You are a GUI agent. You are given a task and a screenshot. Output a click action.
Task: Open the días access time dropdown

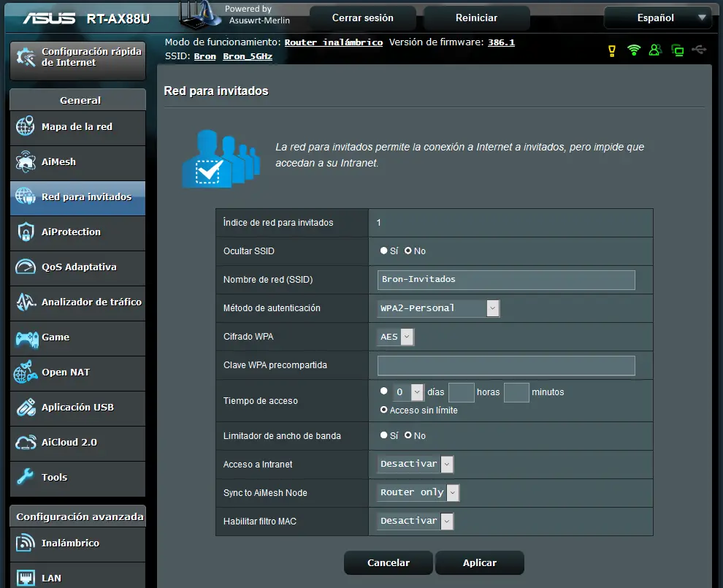[x=408, y=392]
